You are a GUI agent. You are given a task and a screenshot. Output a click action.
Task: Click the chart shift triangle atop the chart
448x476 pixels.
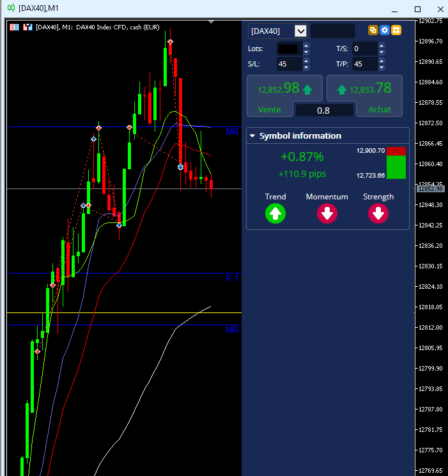coord(212,22)
